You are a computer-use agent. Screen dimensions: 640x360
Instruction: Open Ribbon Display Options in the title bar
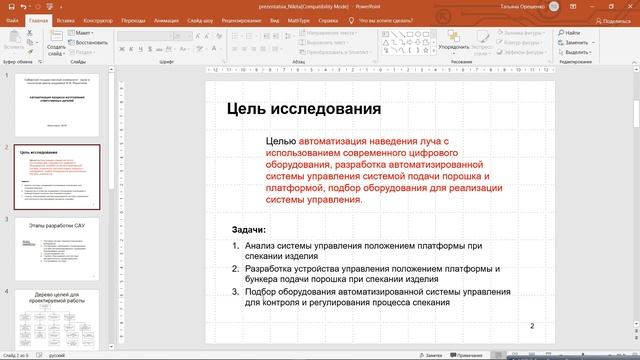point(573,7)
